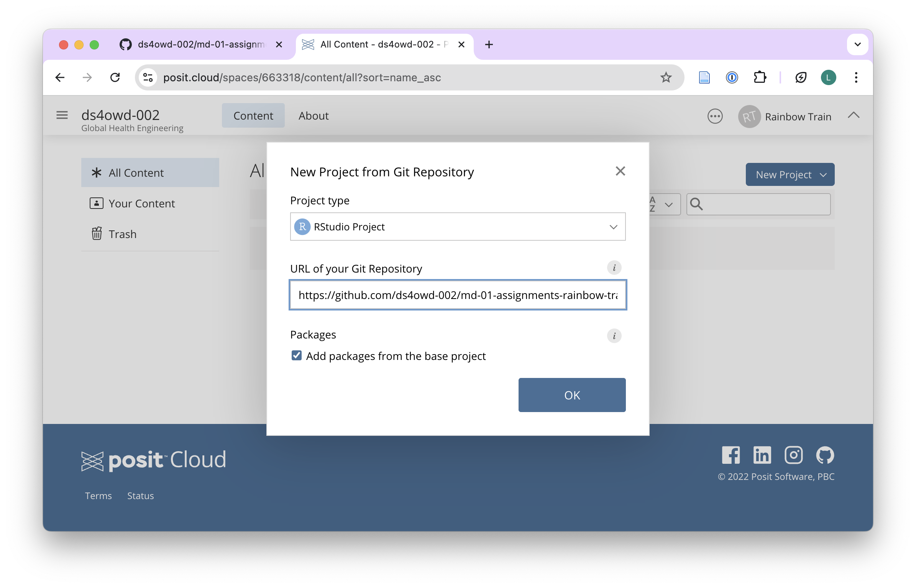
Task: Click the info icon next to Packages
Action: tap(614, 336)
